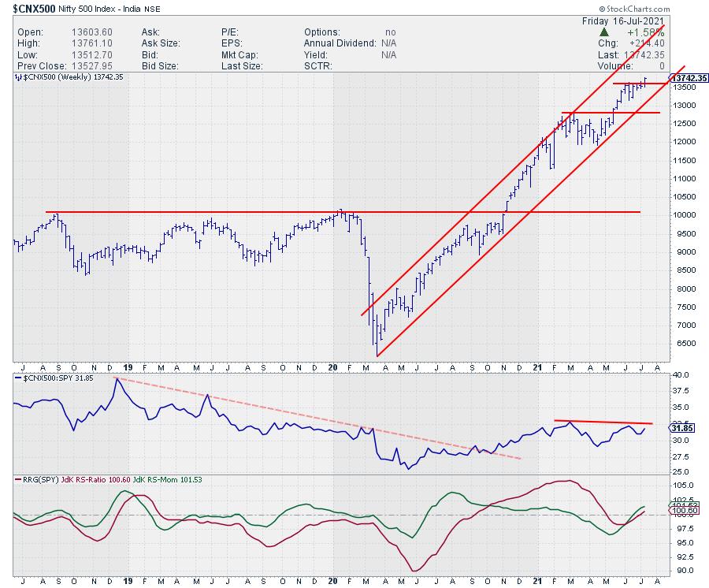
Task: Click the red horizontal resistance line at 10000
Action: [236, 212]
